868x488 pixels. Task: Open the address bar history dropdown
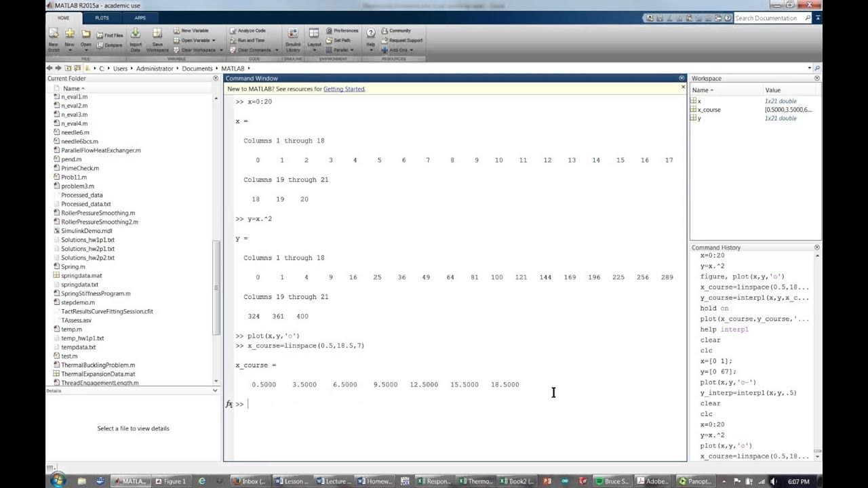[810, 68]
